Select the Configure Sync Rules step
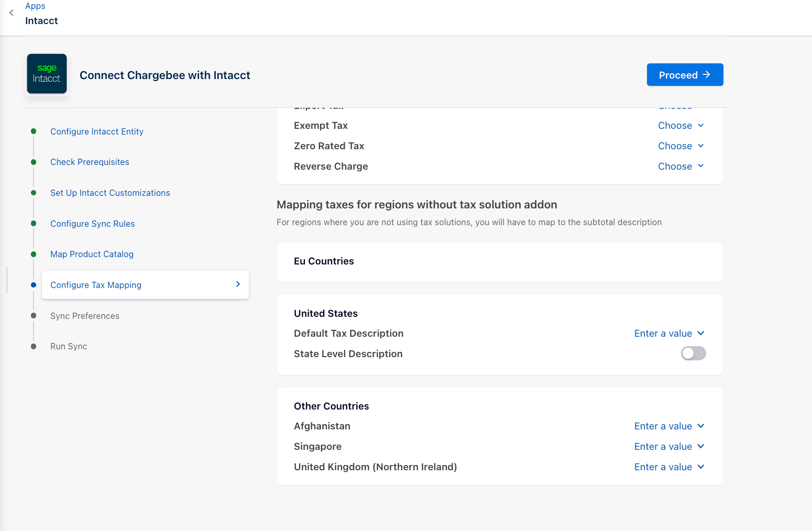The width and height of the screenshot is (812, 531). [x=92, y=224]
